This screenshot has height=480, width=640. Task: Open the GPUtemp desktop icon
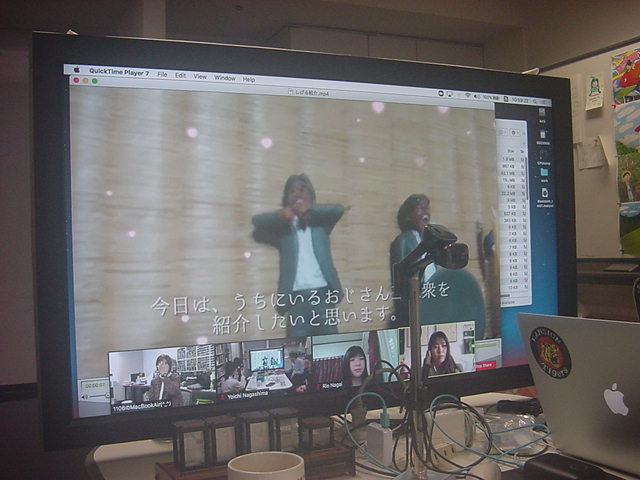544,157
